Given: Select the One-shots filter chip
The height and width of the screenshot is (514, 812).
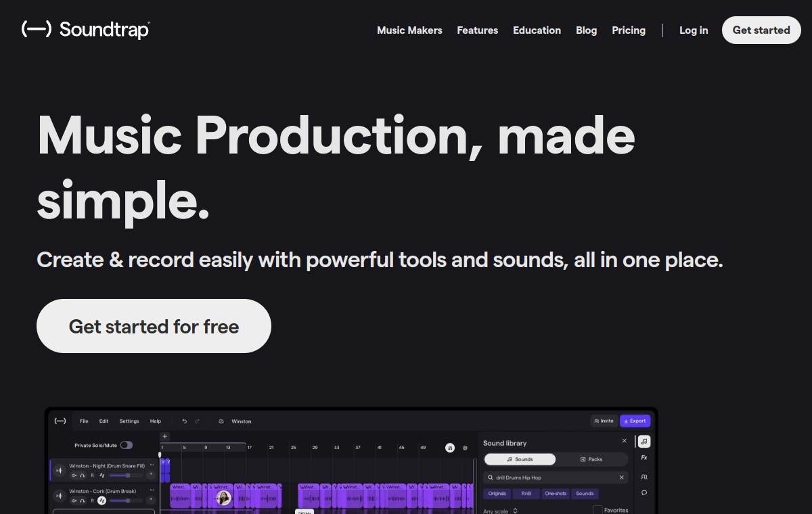Looking at the screenshot, I should (556, 494).
